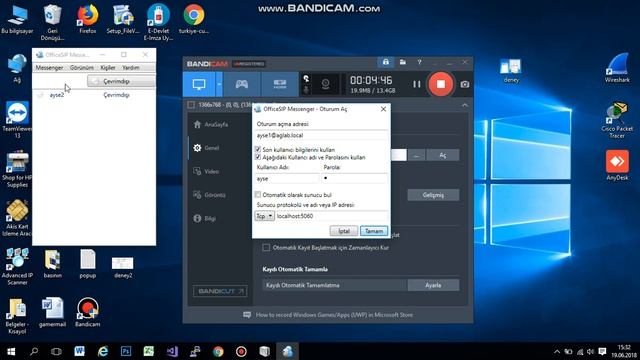The width and height of the screenshot is (640, 360).
Task: Open Görünüm menu in OfficeSIP window
Action: (82, 67)
